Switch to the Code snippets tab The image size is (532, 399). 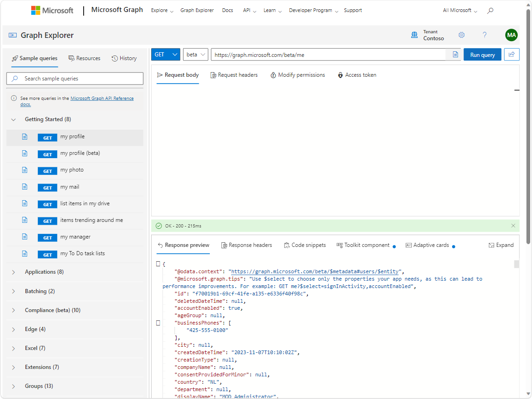[x=305, y=245]
